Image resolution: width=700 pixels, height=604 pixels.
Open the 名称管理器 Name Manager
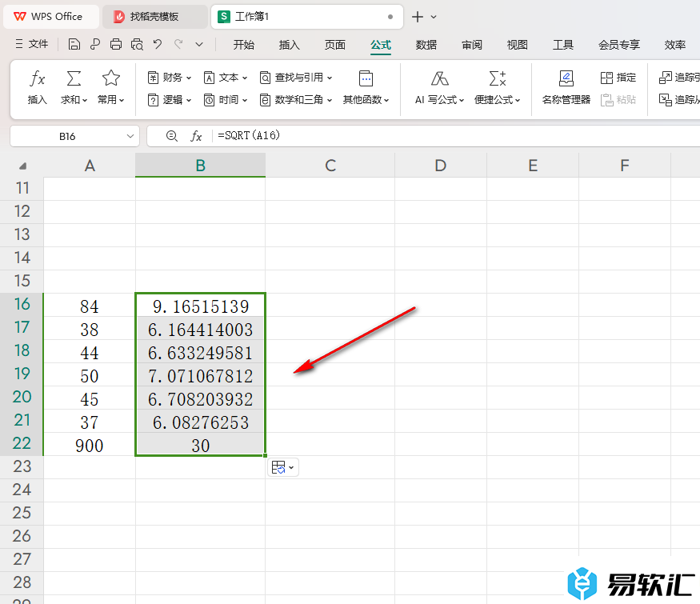(566, 87)
